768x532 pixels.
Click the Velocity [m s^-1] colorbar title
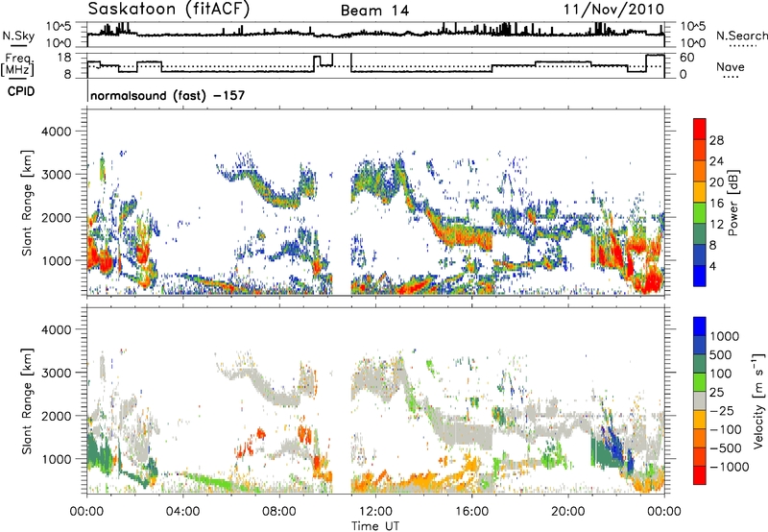[x=758, y=400]
